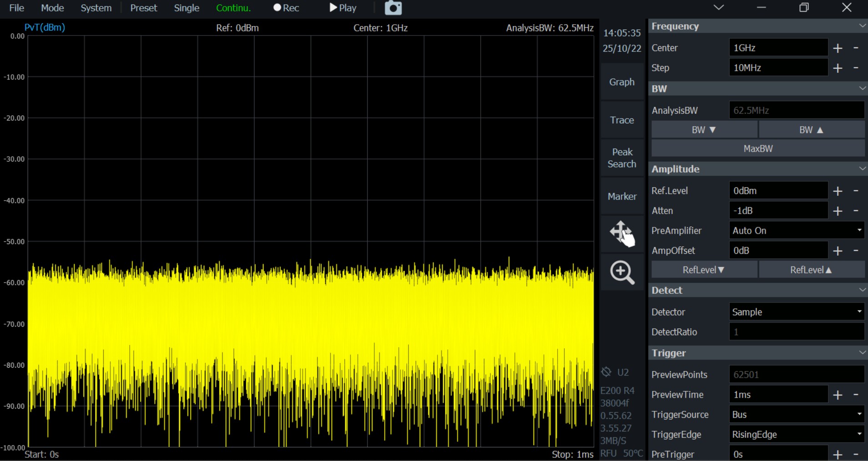Image resolution: width=868 pixels, height=461 pixels.
Task: Click the U2 sync status icon
Action: (606, 372)
